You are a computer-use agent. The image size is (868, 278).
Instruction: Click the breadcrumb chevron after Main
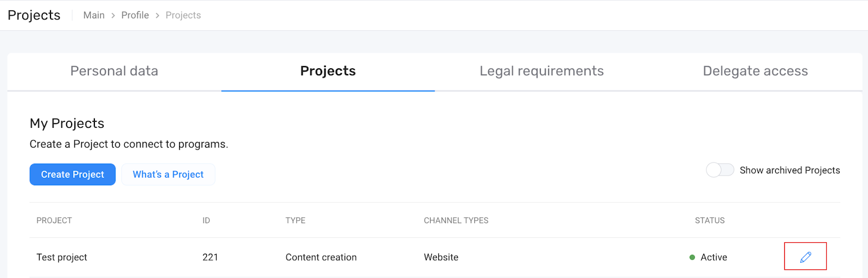(113, 16)
